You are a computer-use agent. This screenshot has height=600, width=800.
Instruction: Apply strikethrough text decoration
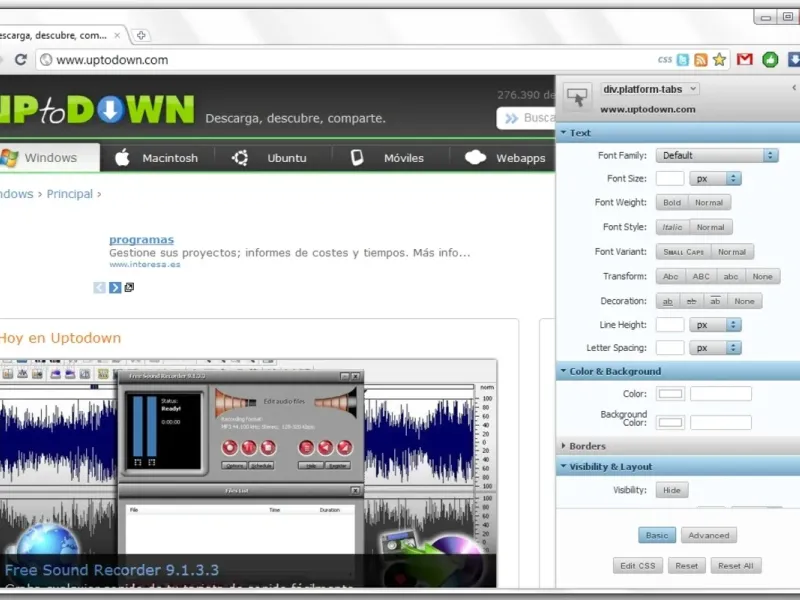point(691,301)
